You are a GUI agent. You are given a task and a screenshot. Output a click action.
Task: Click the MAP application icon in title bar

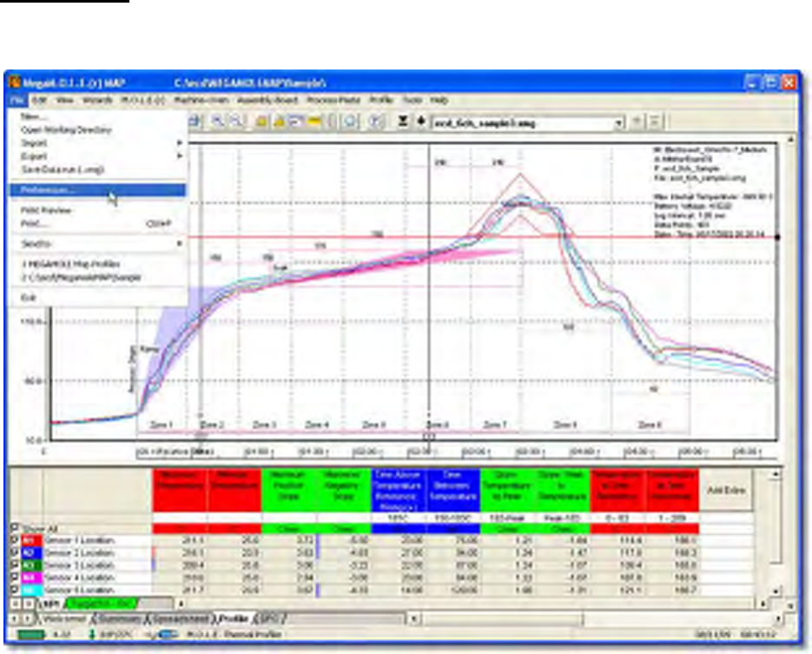coord(14,83)
